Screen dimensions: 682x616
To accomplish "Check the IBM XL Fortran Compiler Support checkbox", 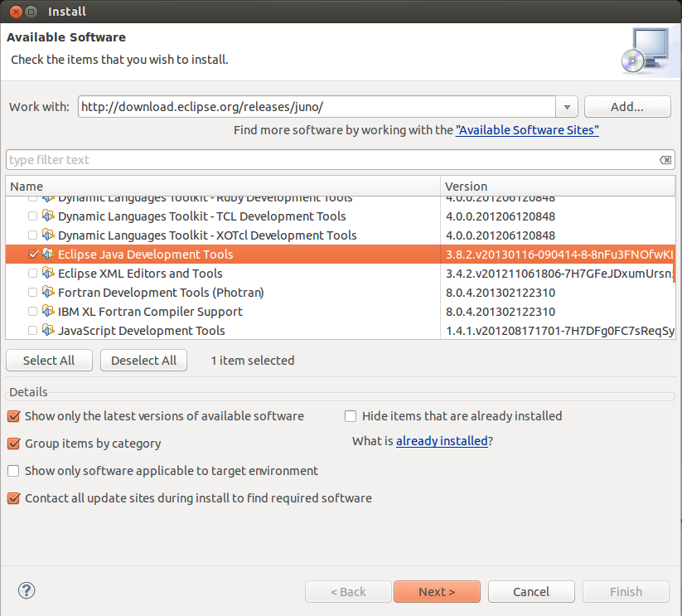I will (x=32, y=312).
